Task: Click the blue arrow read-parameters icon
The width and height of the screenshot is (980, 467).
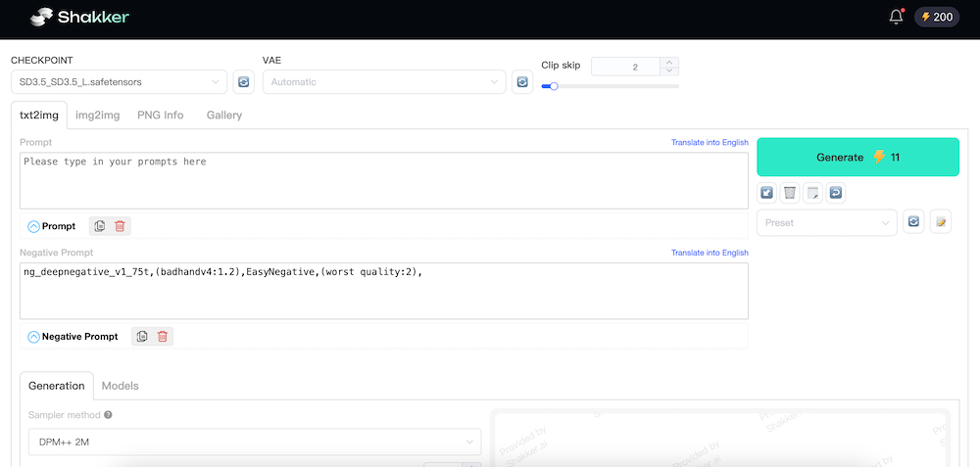Action: (x=767, y=193)
